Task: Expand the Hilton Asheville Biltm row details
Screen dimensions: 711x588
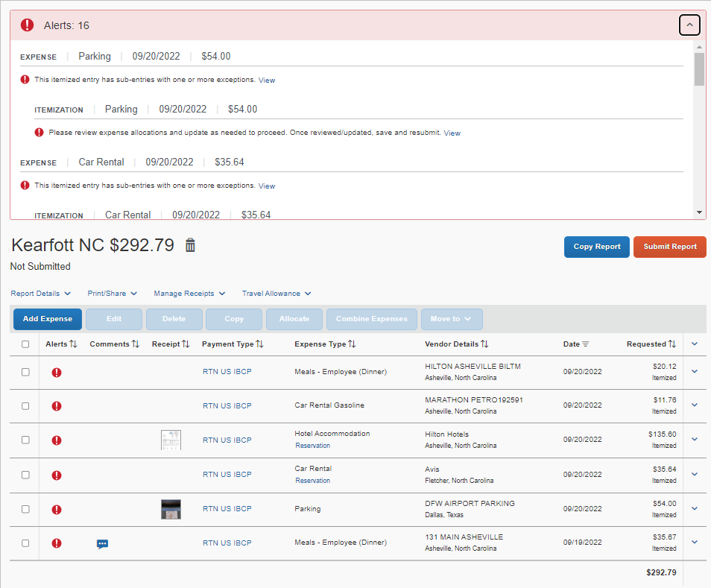Action: (x=695, y=371)
